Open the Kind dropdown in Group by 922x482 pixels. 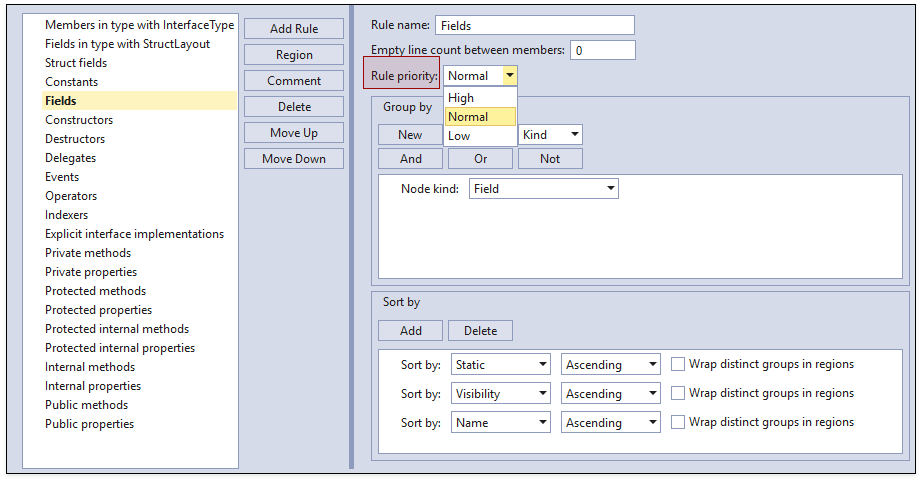coord(575,135)
